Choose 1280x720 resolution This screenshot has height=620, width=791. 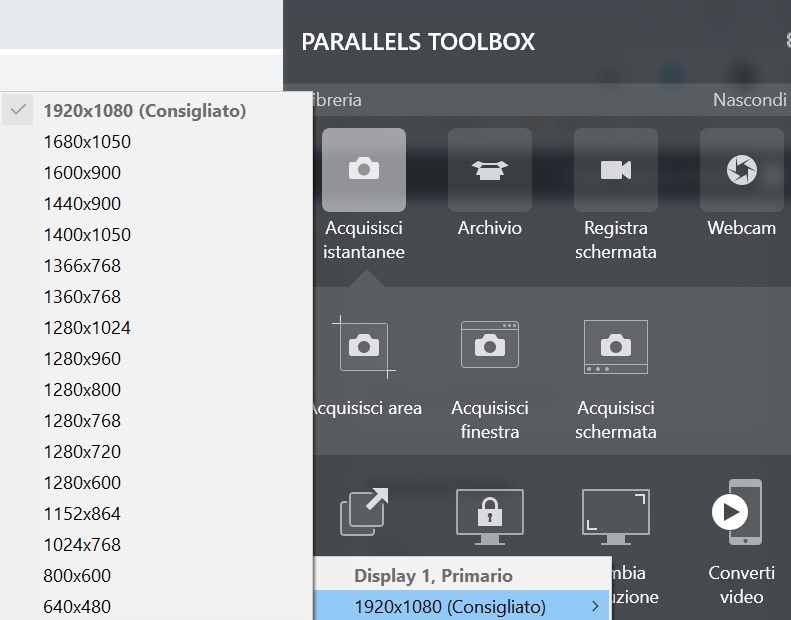pos(156,452)
